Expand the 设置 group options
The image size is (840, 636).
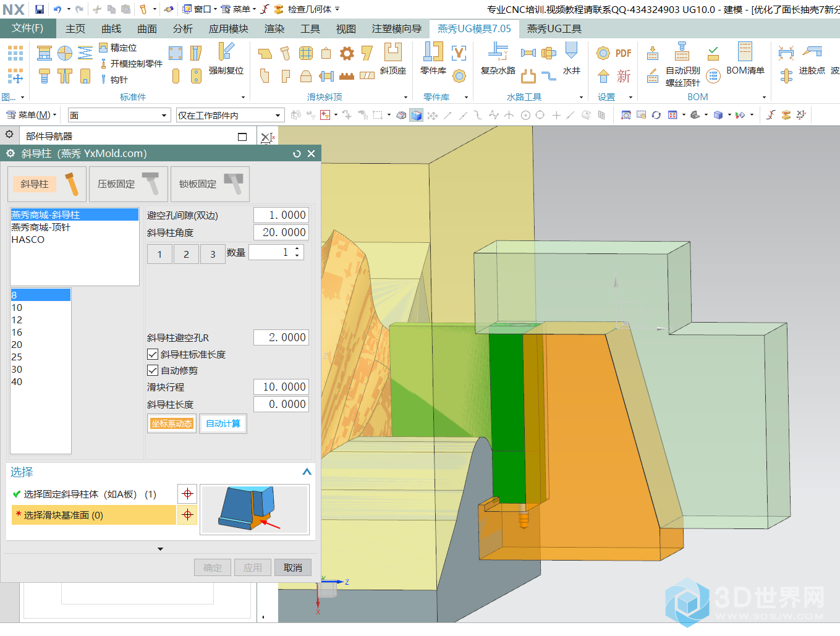click(630, 97)
